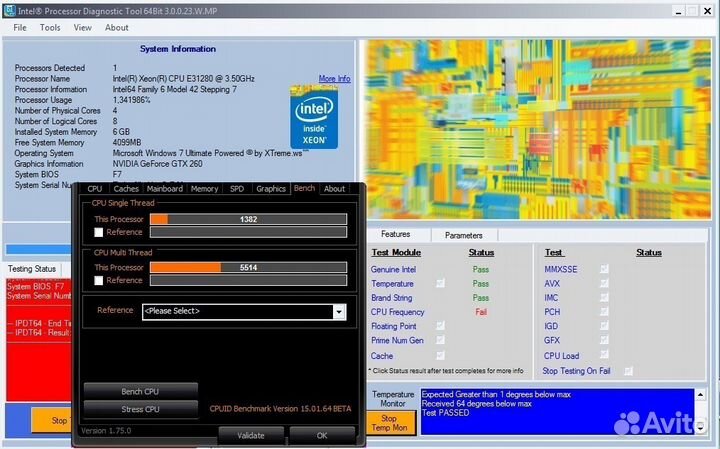Open the About tab in CPU-Z
Screen dimensions: 720x449
334,189
